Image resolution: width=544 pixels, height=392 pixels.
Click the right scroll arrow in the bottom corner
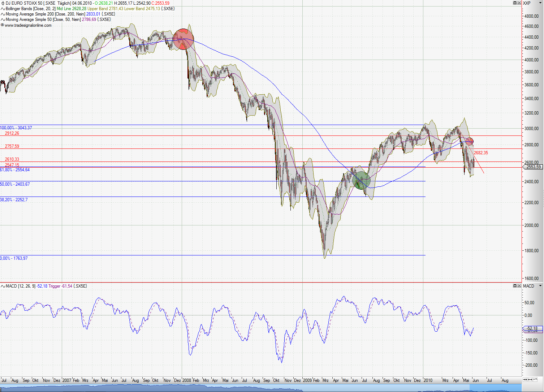[x=535, y=379]
